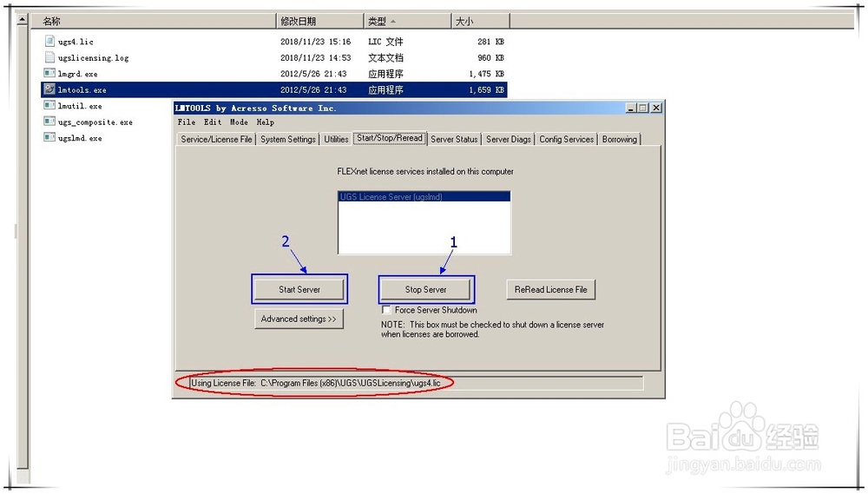The height and width of the screenshot is (494, 868).
Task: Minimize the LMTOOLS window
Action: coord(631,108)
